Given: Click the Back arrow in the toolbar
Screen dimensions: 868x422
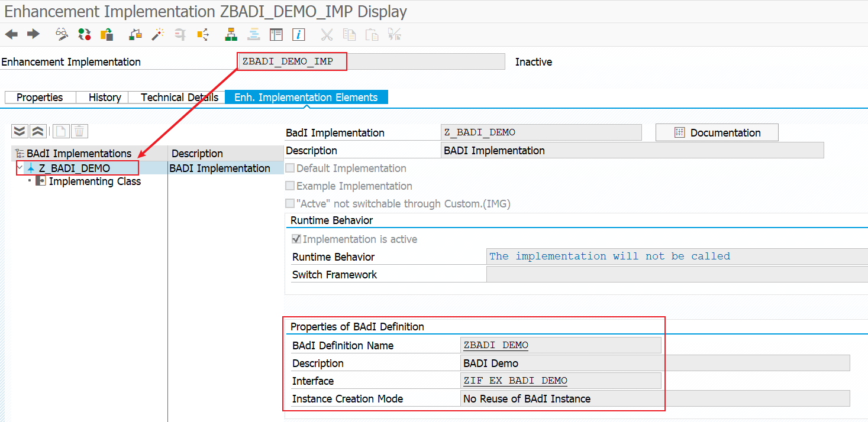Looking at the screenshot, I should [11, 34].
